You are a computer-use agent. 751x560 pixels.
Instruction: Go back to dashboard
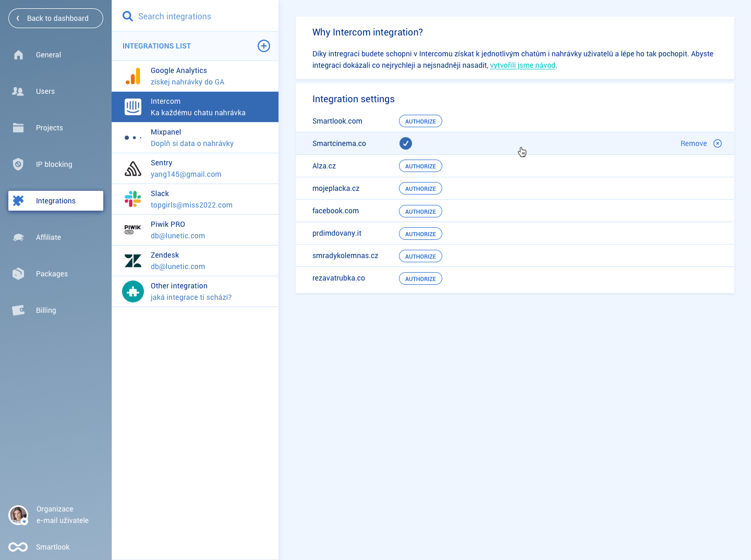point(56,18)
